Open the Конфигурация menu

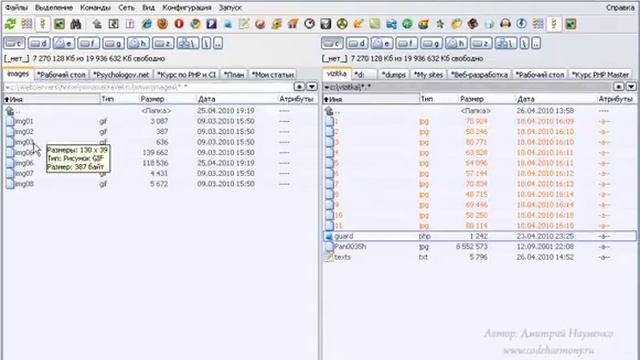point(187,7)
